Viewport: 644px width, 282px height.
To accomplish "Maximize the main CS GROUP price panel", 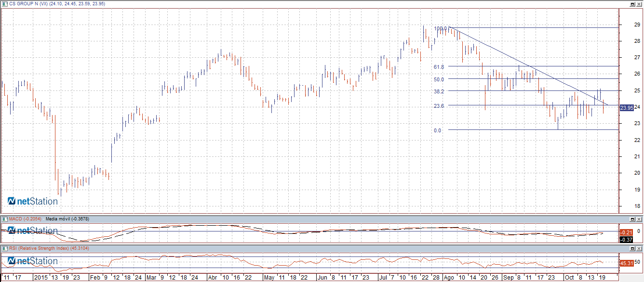I will coord(632,4).
